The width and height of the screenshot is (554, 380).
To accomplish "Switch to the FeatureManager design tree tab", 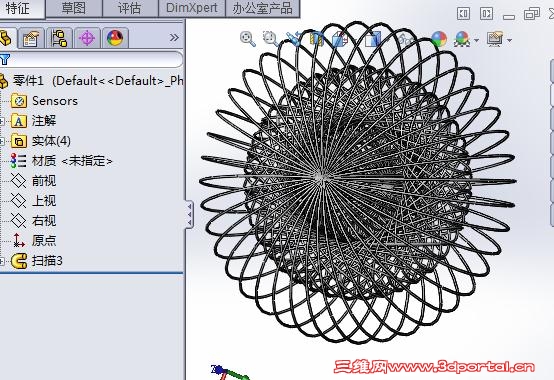I will click(x=6, y=38).
